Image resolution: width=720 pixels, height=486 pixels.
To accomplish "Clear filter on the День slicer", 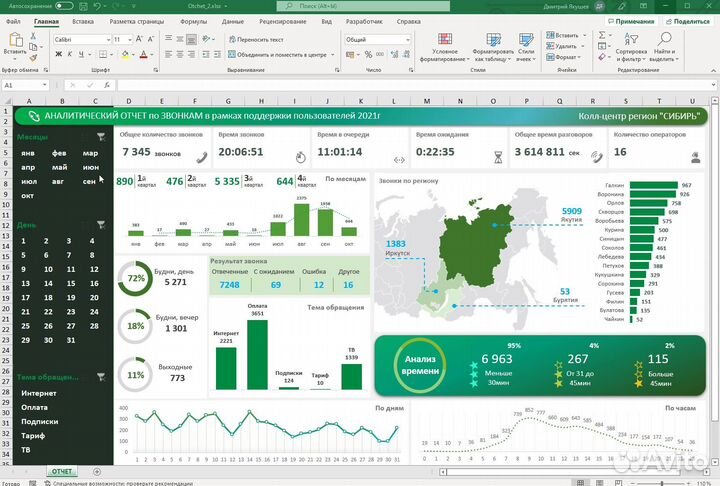I will (x=101, y=225).
